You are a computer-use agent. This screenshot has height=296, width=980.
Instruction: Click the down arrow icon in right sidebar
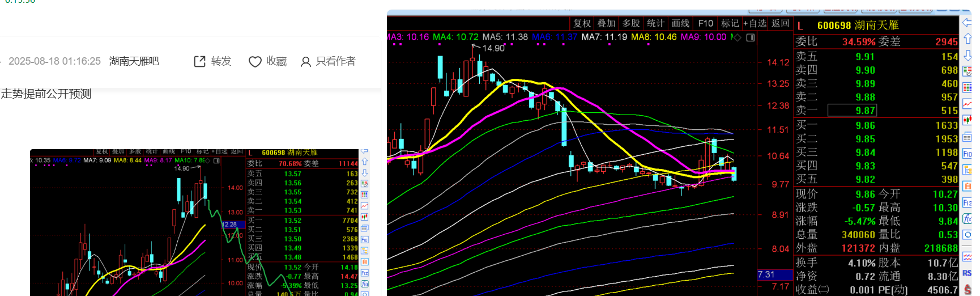(x=967, y=55)
